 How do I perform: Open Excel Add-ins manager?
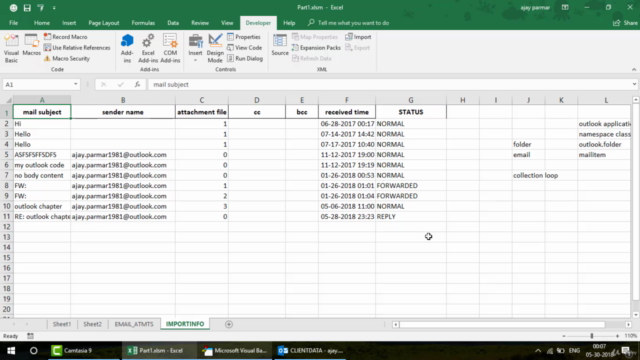tap(148, 48)
